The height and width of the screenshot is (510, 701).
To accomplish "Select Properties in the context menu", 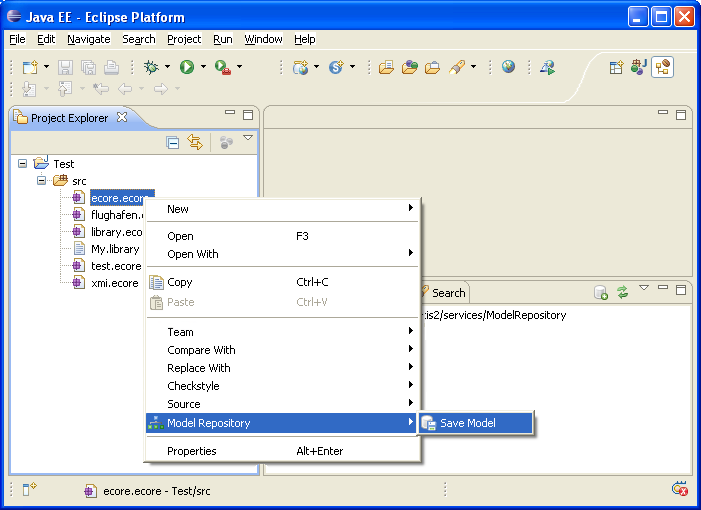I will click(283, 451).
